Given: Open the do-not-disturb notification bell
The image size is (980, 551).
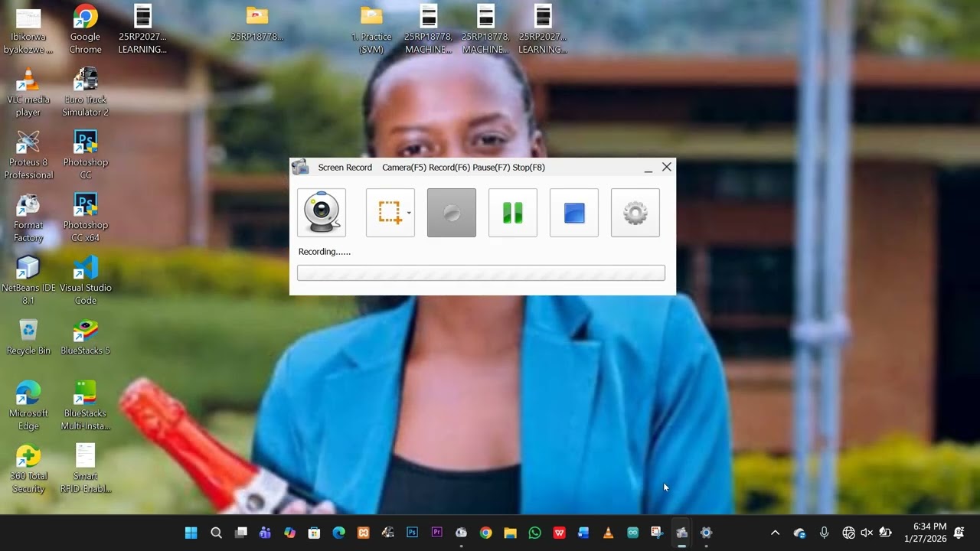Looking at the screenshot, I should pyautogui.click(x=959, y=533).
